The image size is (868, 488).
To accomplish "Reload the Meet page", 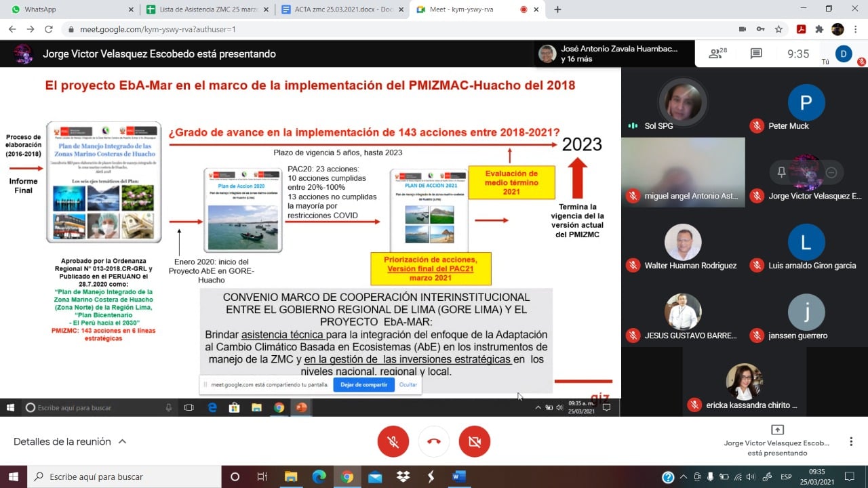I will (x=48, y=29).
